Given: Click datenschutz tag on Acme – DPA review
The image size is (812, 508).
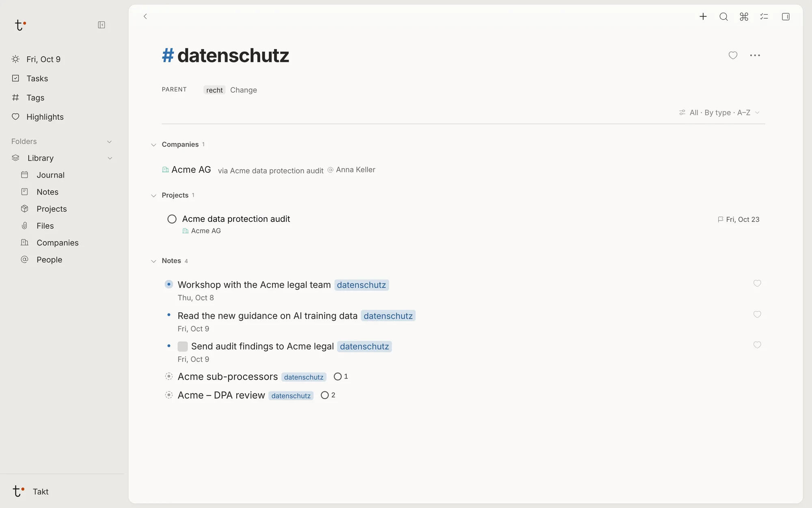Looking at the screenshot, I should [x=291, y=396].
